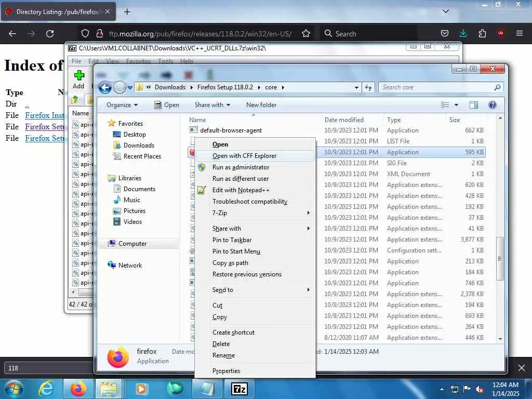532x399 pixels.
Task: Click the Open toolbar button
Action: click(x=167, y=105)
